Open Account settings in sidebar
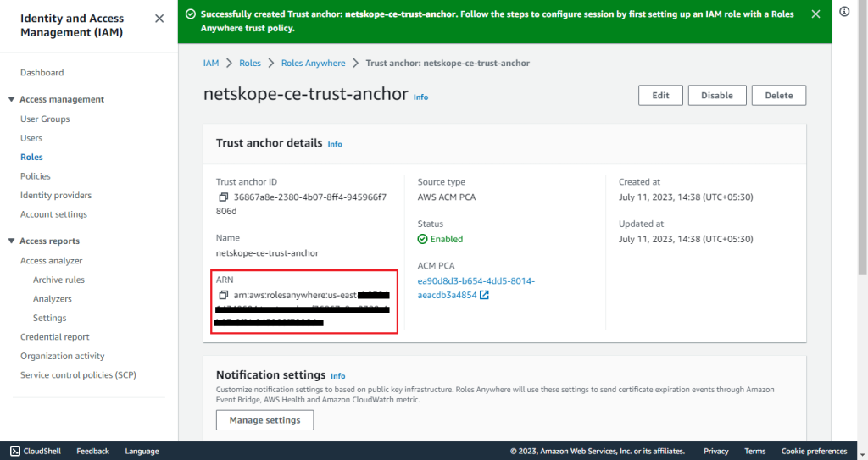The image size is (868, 460). [53, 214]
